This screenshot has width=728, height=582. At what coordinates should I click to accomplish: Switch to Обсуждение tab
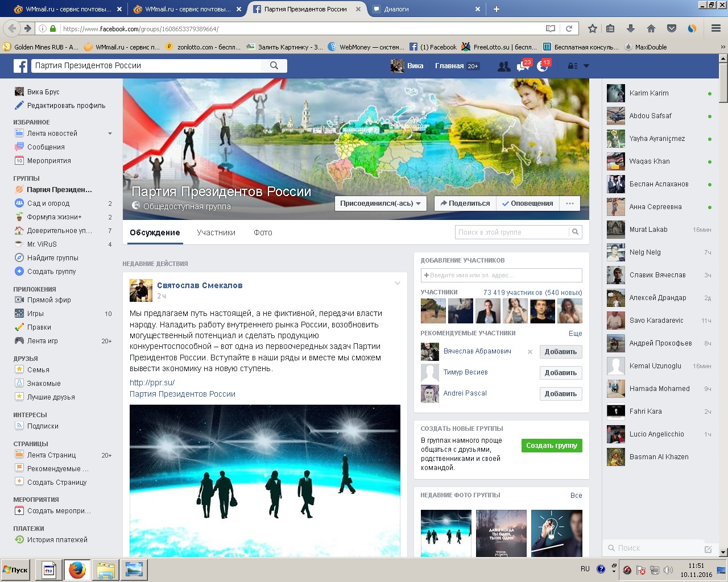[x=155, y=232]
